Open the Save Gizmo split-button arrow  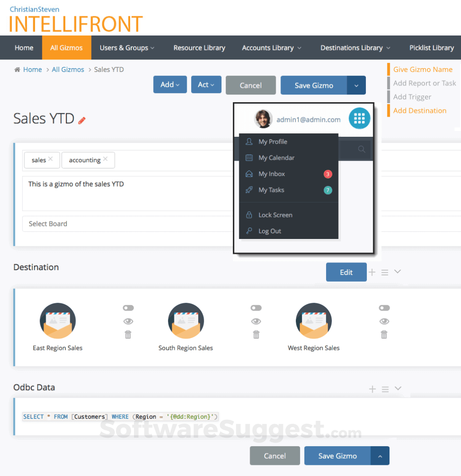[x=357, y=85]
